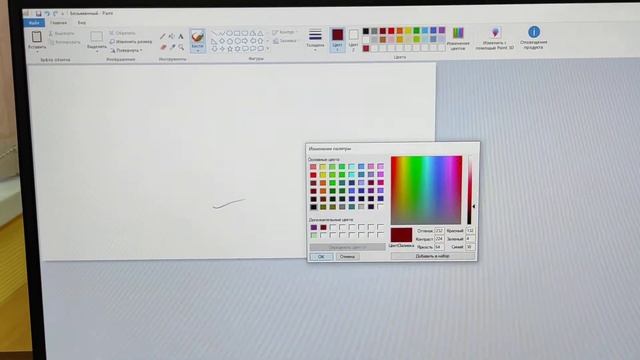This screenshot has width=640, height=360.
Task: Choose the green swatch in the ribbon palette
Action: pos(416,31)
